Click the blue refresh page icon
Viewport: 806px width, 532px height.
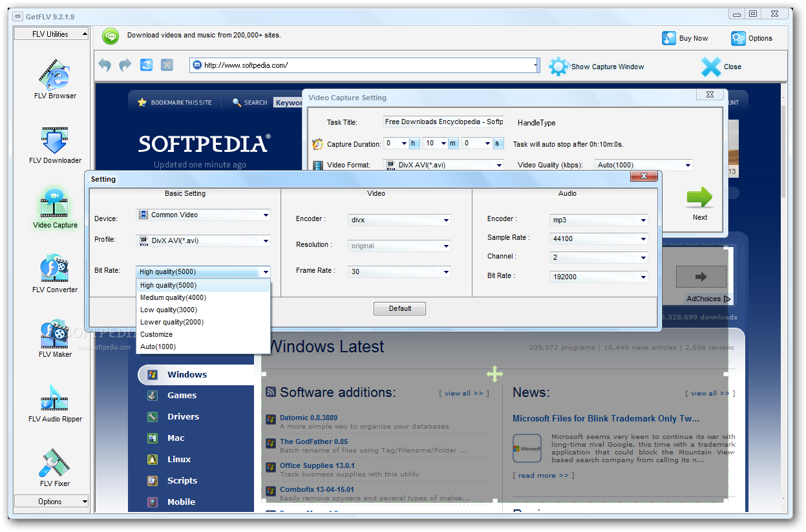click(146, 65)
